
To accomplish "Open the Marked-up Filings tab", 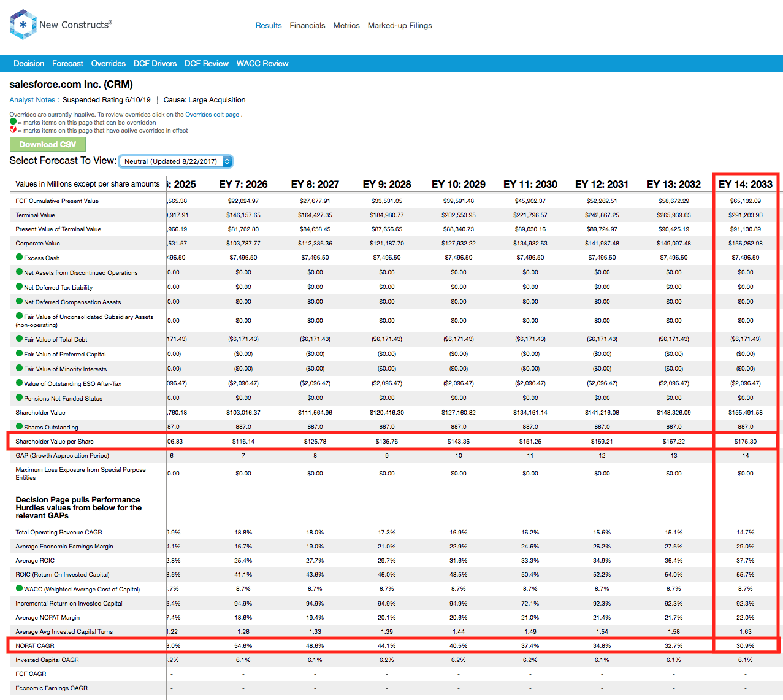I will click(x=400, y=26).
